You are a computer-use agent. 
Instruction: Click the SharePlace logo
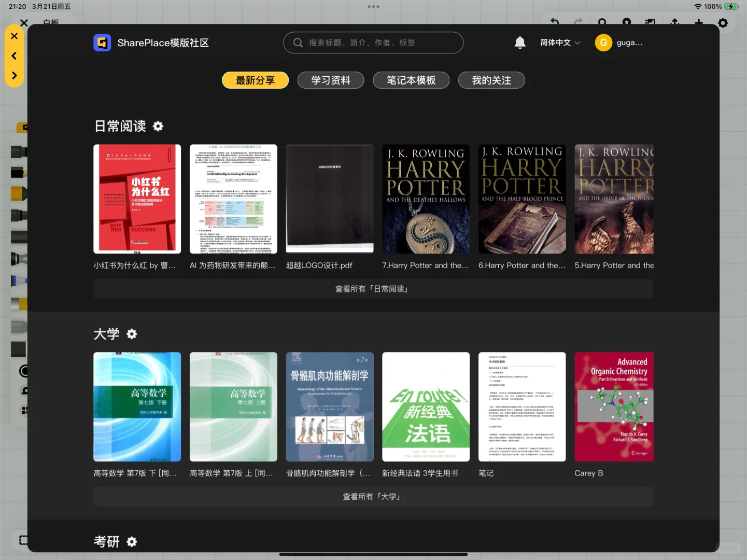[x=102, y=43]
